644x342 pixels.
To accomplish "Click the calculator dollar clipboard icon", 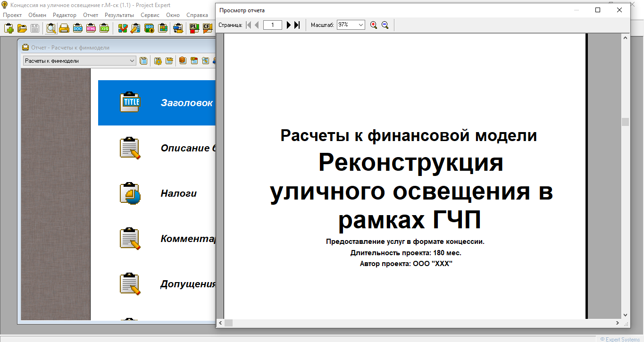I will click(x=149, y=28).
